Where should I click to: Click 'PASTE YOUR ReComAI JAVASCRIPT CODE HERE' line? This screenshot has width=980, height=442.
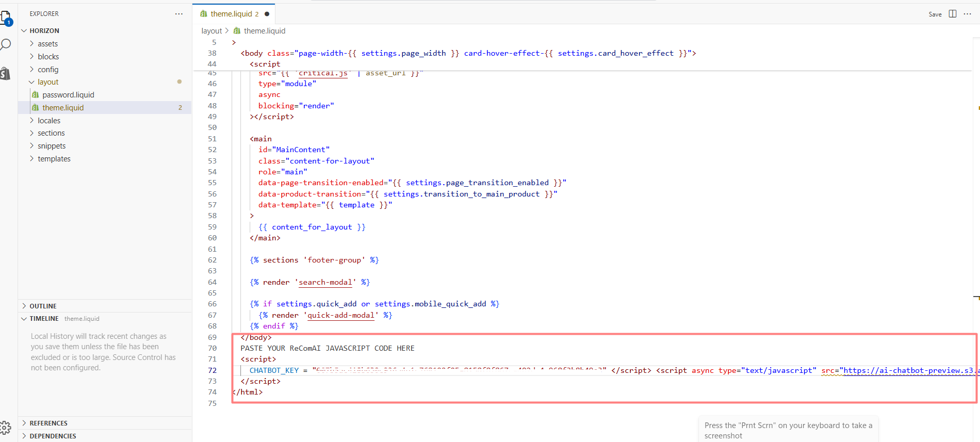[328, 348]
